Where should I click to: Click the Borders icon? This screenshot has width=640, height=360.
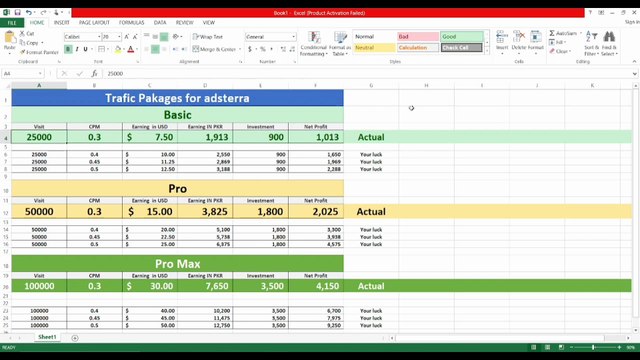coord(101,49)
